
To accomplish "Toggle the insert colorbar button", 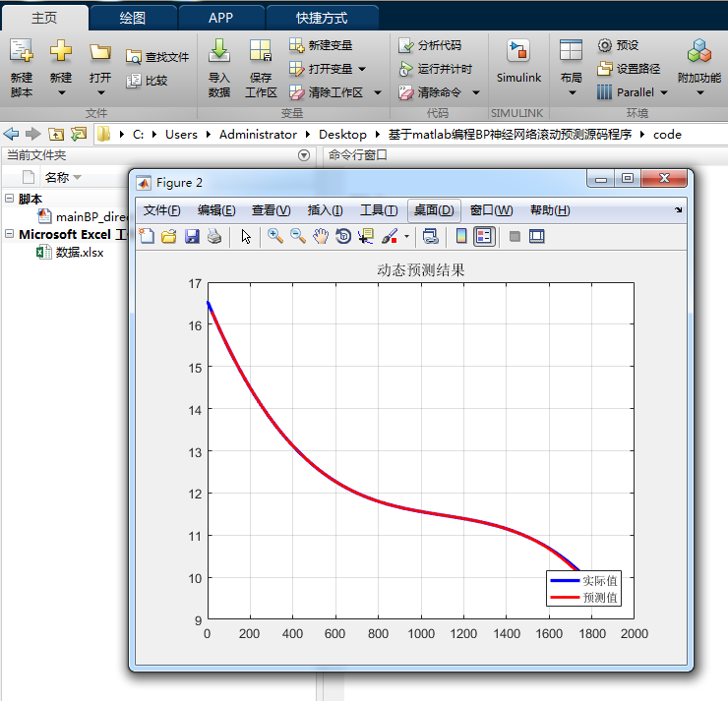I will click(461, 237).
